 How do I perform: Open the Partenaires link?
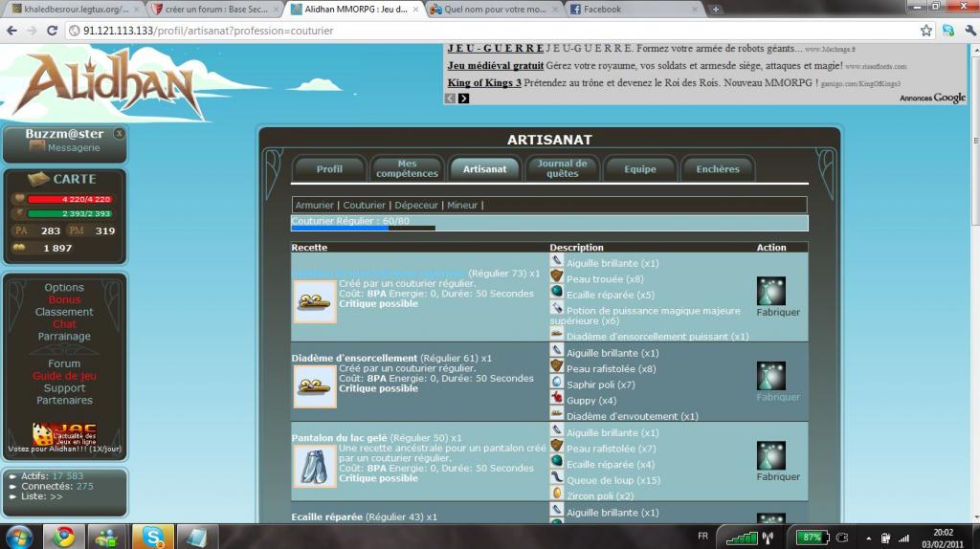tap(64, 401)
